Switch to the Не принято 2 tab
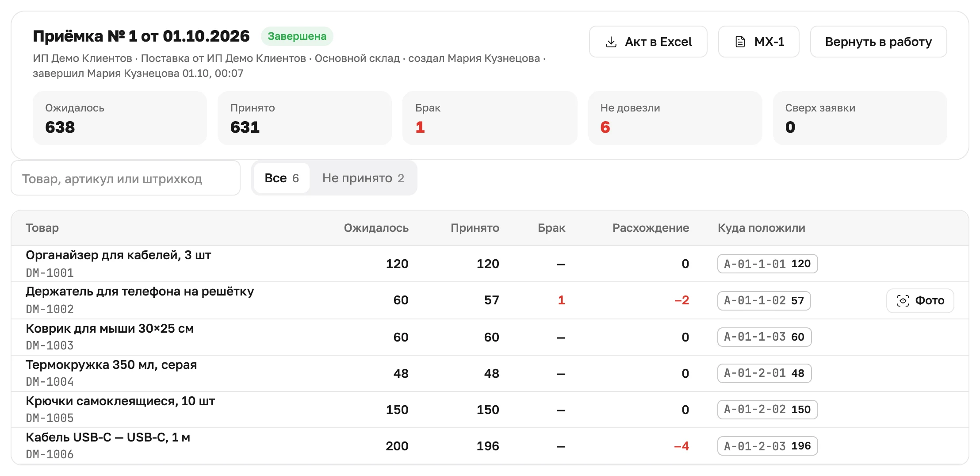Image resolution: width=980 pixels, height=476 pixels. (x=363, y=178)
